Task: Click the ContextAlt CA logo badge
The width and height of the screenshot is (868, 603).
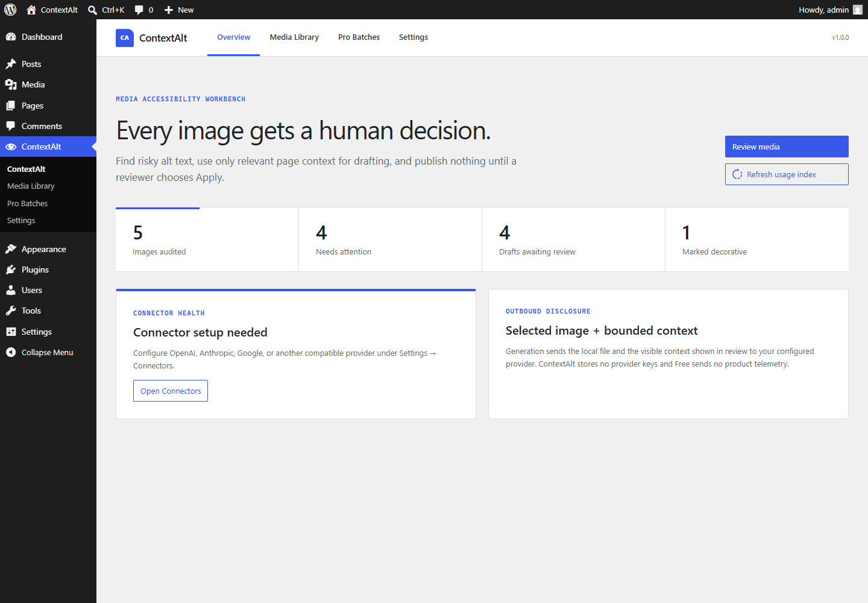Action: click(125, 37)
